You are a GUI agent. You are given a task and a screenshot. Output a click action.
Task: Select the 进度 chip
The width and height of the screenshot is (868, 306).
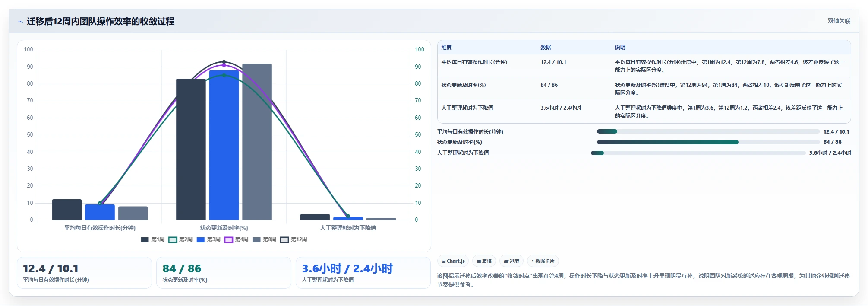[511, 261]
